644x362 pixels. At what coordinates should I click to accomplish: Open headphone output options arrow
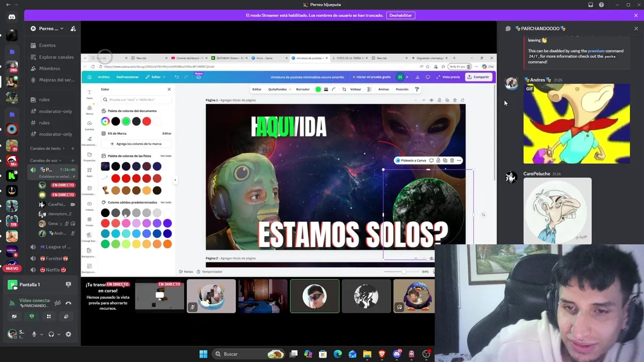pyautogui.click(x=58, y=334)
